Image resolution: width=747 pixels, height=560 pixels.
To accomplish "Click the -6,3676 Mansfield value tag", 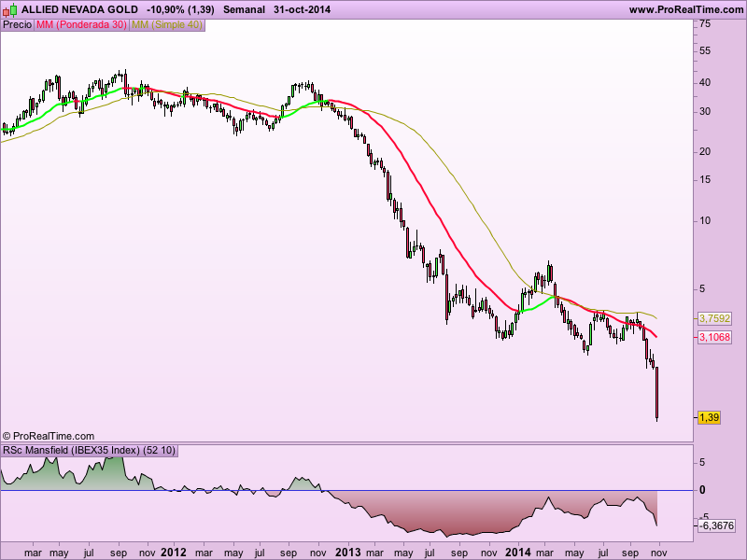I will coord(716,525).
